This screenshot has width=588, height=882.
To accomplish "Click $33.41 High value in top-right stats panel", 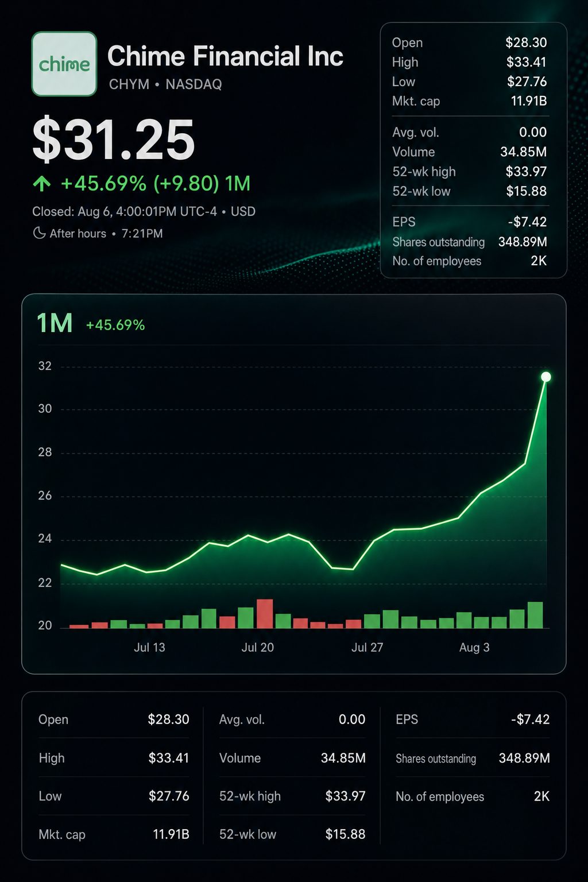I will [x=527, y=62].
